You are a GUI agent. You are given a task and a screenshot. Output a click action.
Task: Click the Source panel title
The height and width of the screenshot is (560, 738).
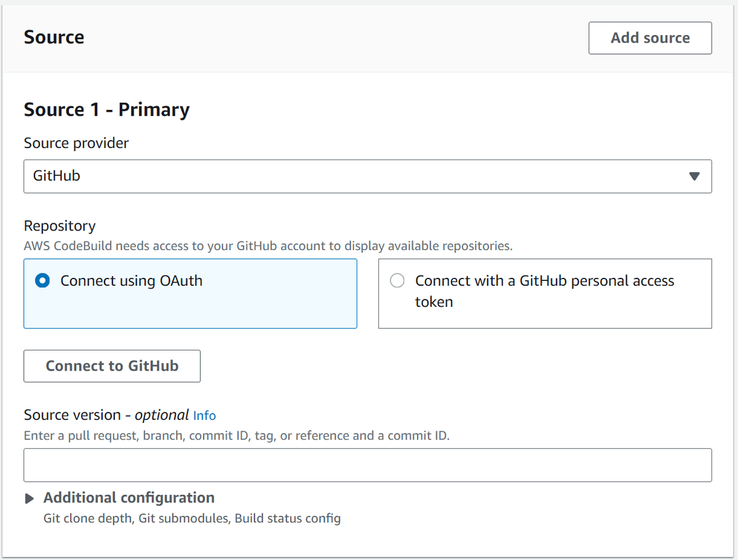coord(54,37)
